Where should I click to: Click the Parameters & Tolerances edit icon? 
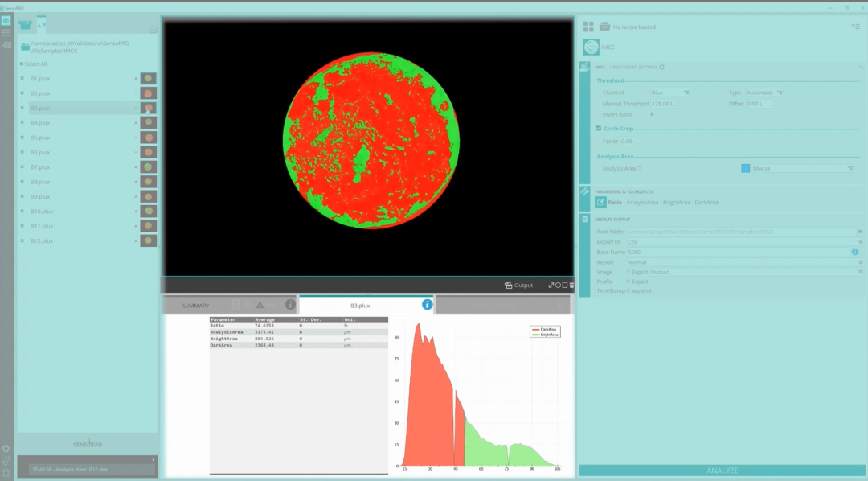(x=600, y=202)
